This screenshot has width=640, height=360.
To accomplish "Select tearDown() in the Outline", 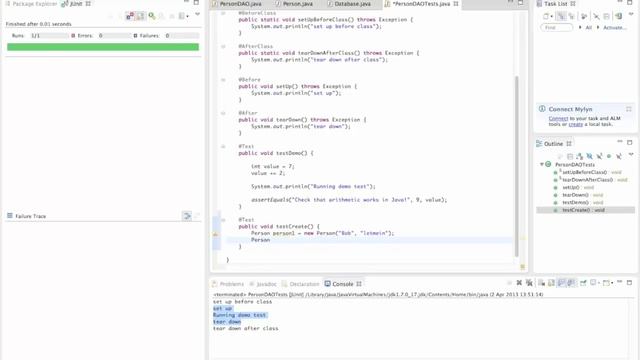I will [576, 195].
